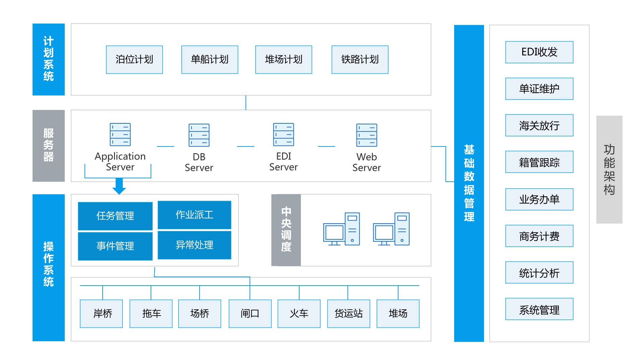Screen dimensions: 644x362
Task: Click the 基础数据管理 vertical blue bar
Action: [469, 183]
